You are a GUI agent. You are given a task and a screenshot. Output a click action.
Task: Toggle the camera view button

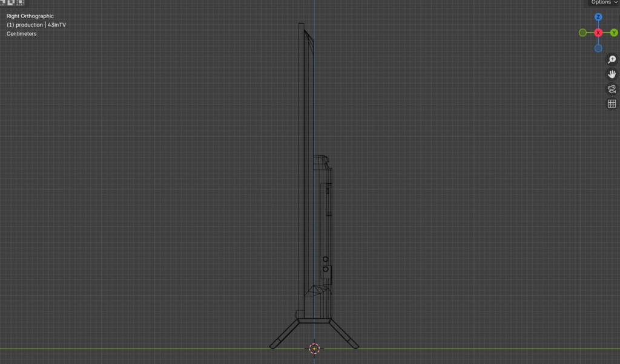pyautogui.click(x=612, y=89)
